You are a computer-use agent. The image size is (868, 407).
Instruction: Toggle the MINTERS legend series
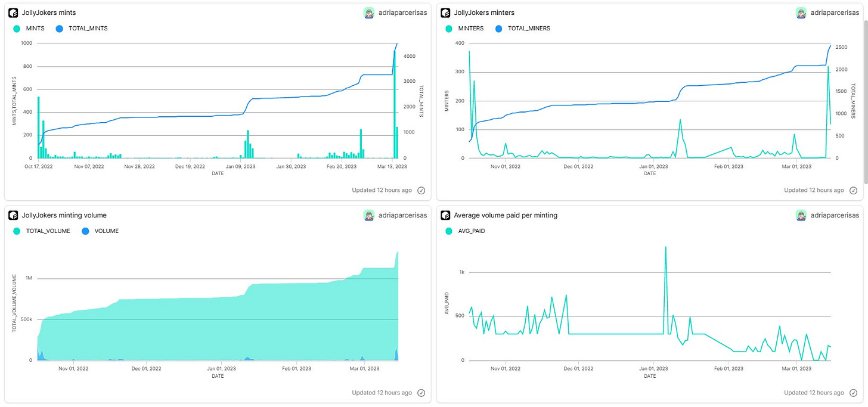[x=464, y=28]
